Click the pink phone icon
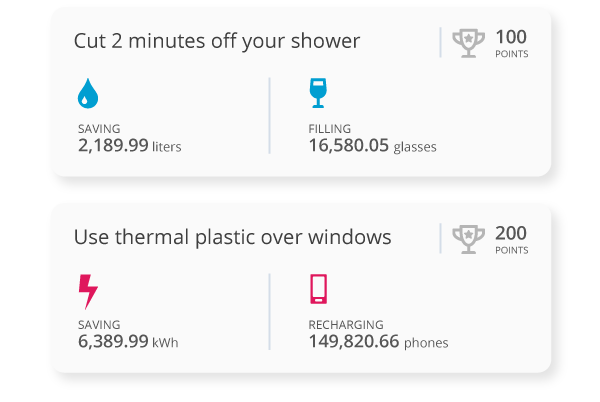 click(318, 289)
